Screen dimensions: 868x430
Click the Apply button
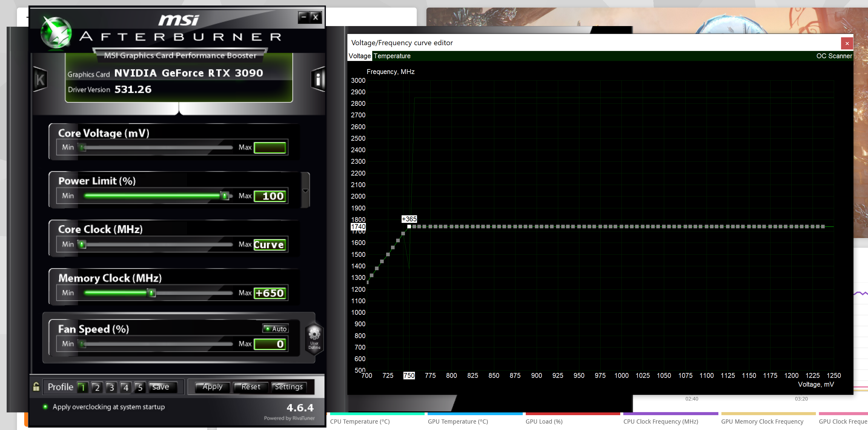coord(212,387)
